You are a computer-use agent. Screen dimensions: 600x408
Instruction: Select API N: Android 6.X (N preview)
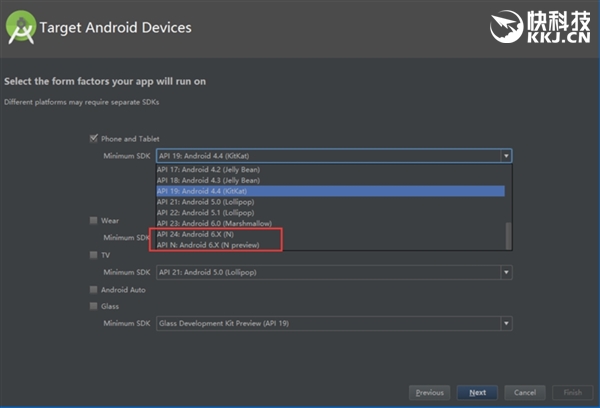coord(331,245)
